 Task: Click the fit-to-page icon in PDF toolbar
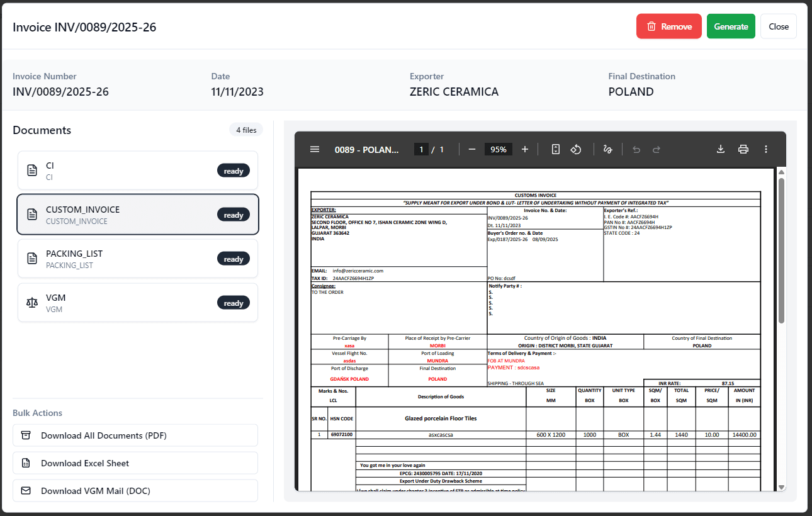click(556, 149)
